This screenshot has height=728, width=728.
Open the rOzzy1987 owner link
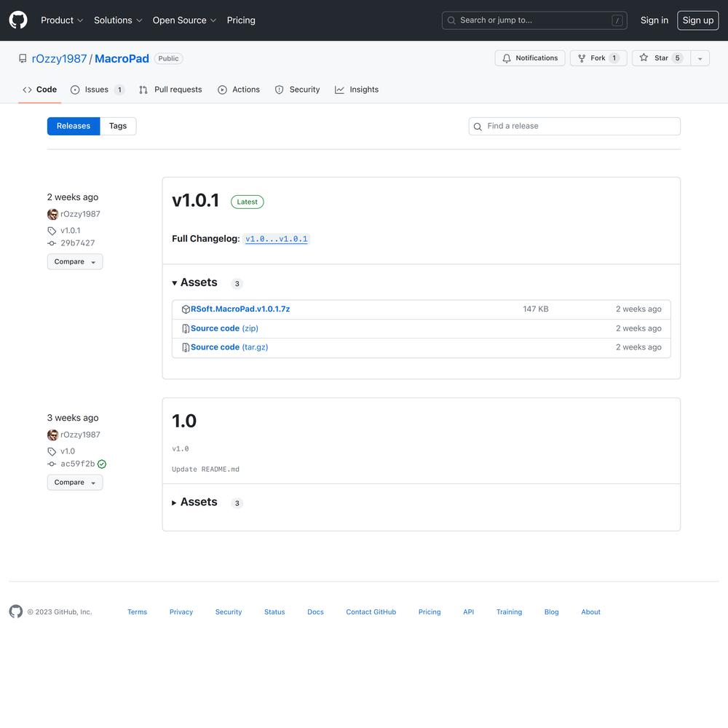59,59
